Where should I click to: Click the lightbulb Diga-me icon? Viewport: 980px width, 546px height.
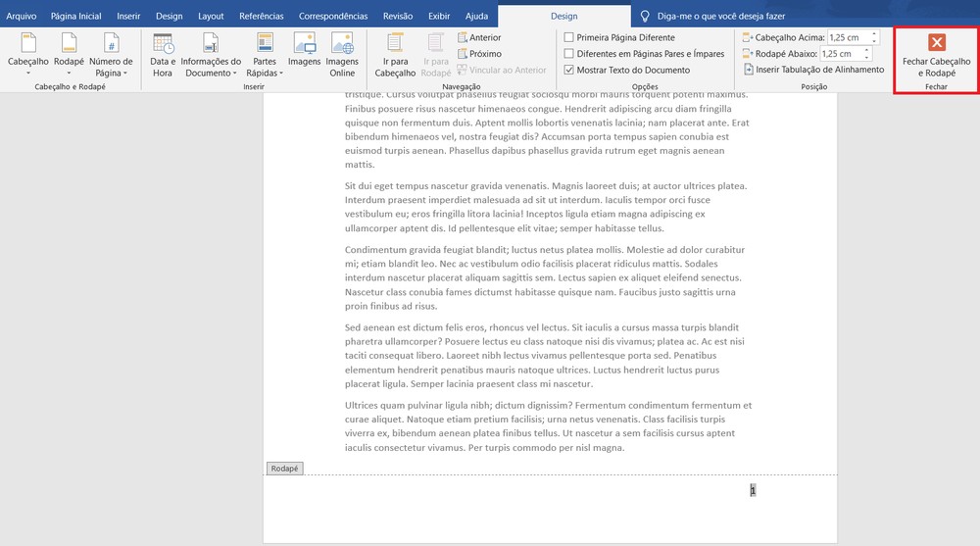coord(645,17)
